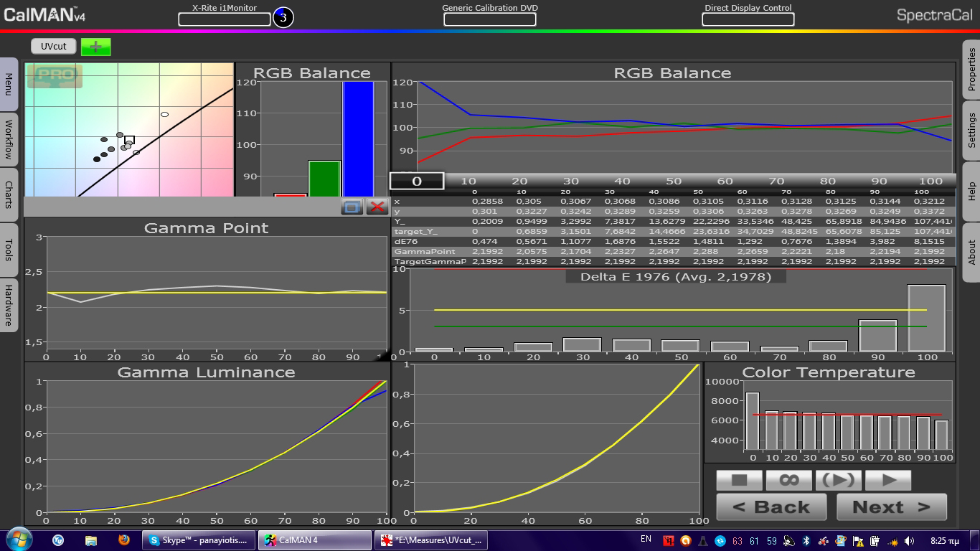Screen dimensions: 980x551
Task: Click the dE76 row label
Action: 407,242
